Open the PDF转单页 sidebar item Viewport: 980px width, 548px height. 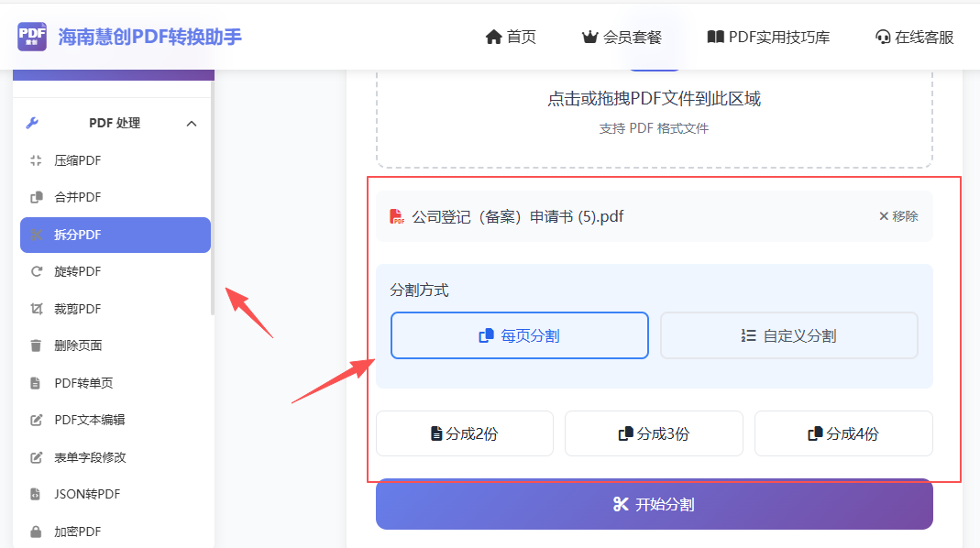point(115,383)
